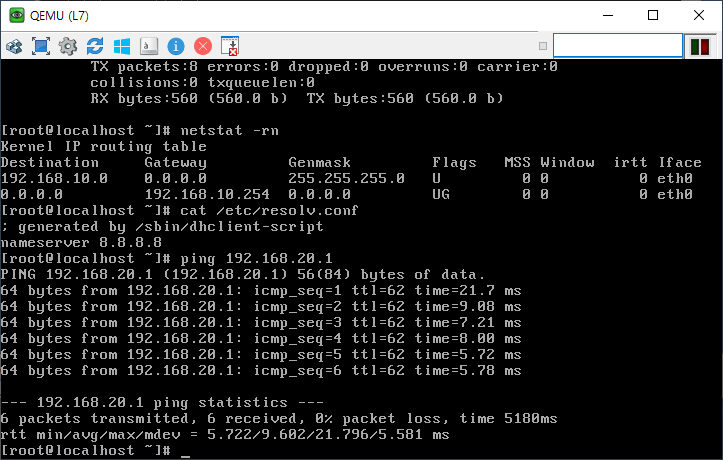
Task: Send the Windows key with Windows logo icon
Action: click(122, 46)
